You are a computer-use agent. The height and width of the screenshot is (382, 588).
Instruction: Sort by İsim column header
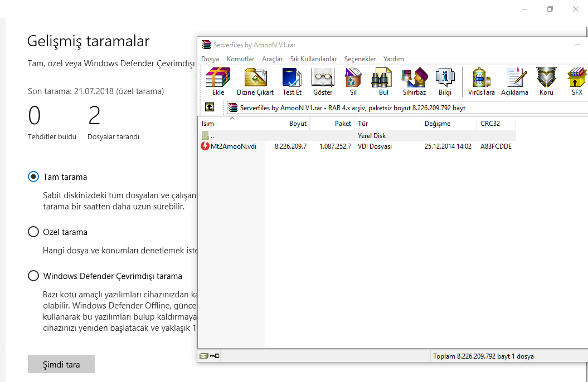[x=231, y=124]
